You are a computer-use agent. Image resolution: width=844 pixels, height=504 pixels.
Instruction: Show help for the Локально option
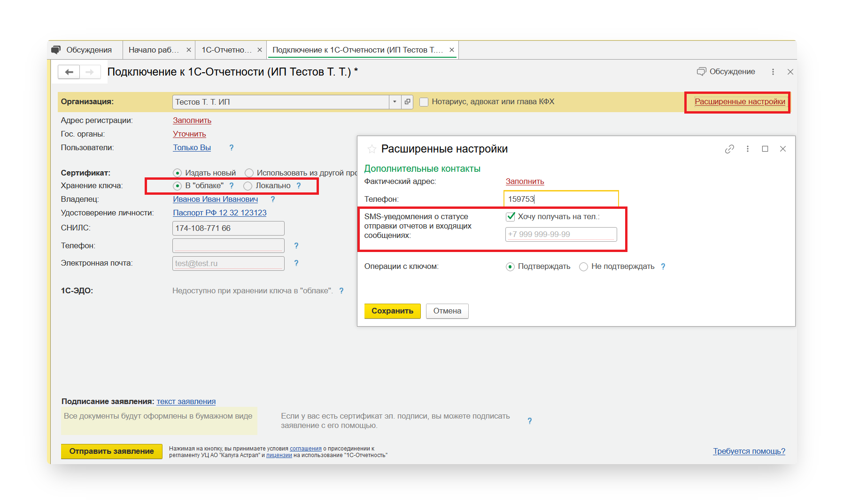coord(299,186)
